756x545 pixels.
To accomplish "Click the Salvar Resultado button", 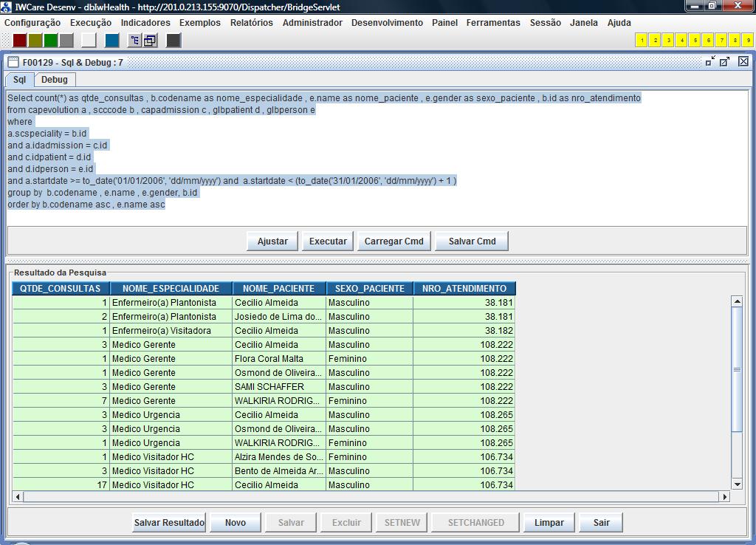I will [x=169, y=522].
